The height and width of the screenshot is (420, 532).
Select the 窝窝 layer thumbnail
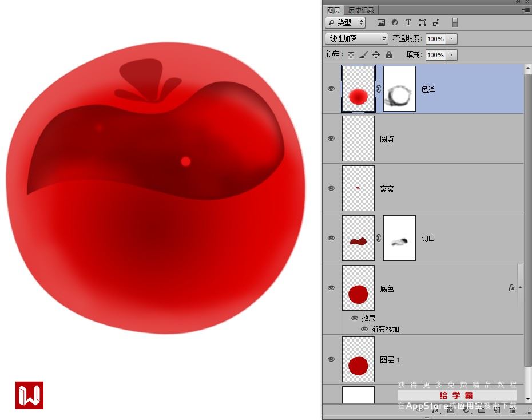(x=358, y=188)
